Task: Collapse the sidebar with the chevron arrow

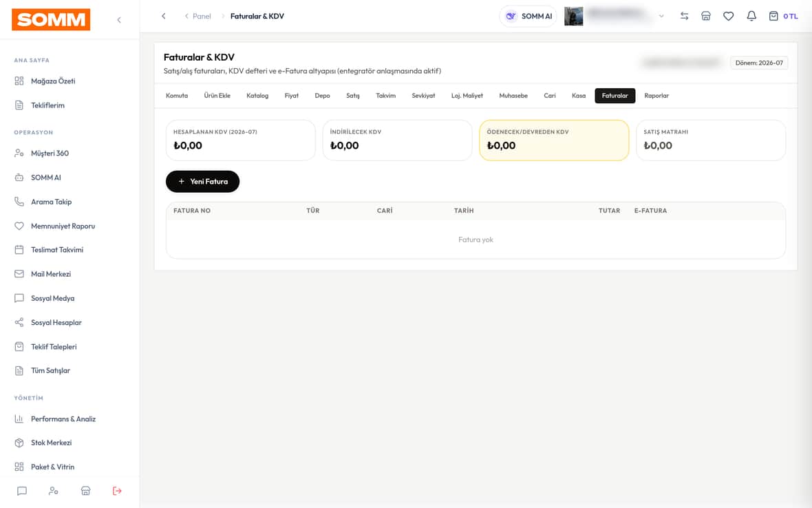Action: point(119,20)
